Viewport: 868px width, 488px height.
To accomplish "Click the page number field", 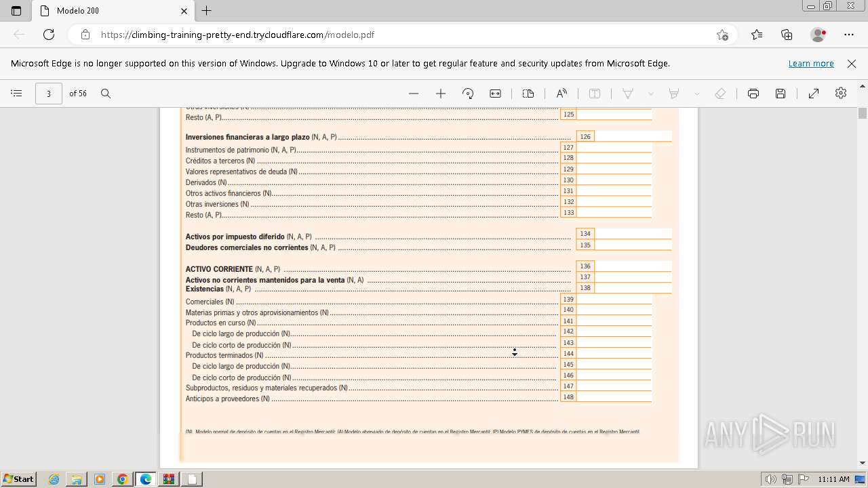I will pyautogui.click(x=49, y=94).
